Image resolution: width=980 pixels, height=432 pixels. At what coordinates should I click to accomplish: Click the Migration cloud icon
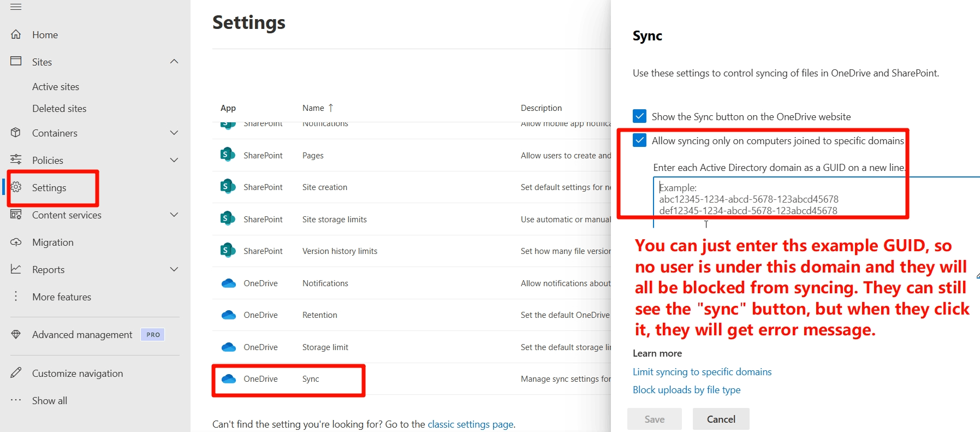[x=16, y=242]
